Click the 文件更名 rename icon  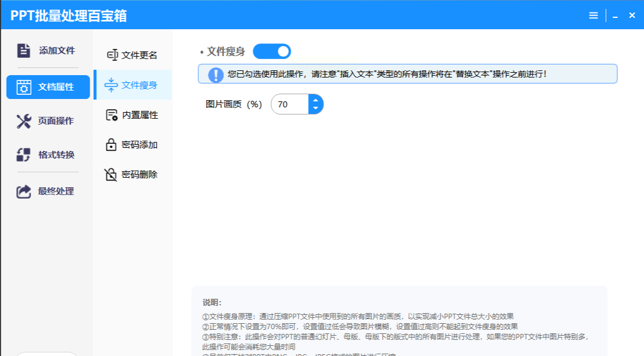point(112,55)
